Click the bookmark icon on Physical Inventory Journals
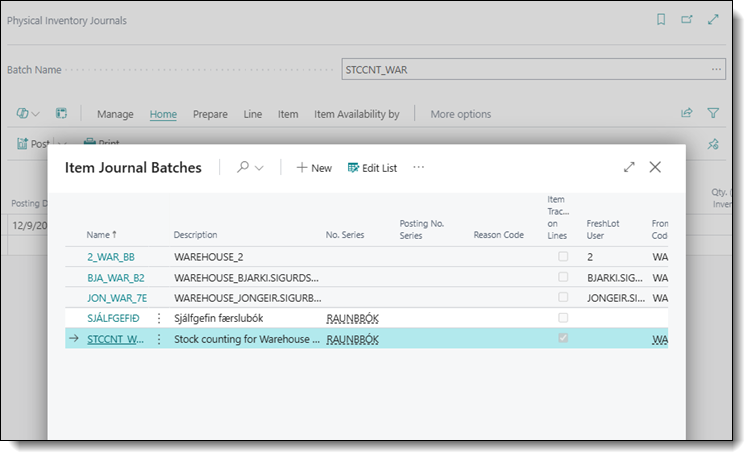This screenshot has height=461, width=753. [661, 19]
